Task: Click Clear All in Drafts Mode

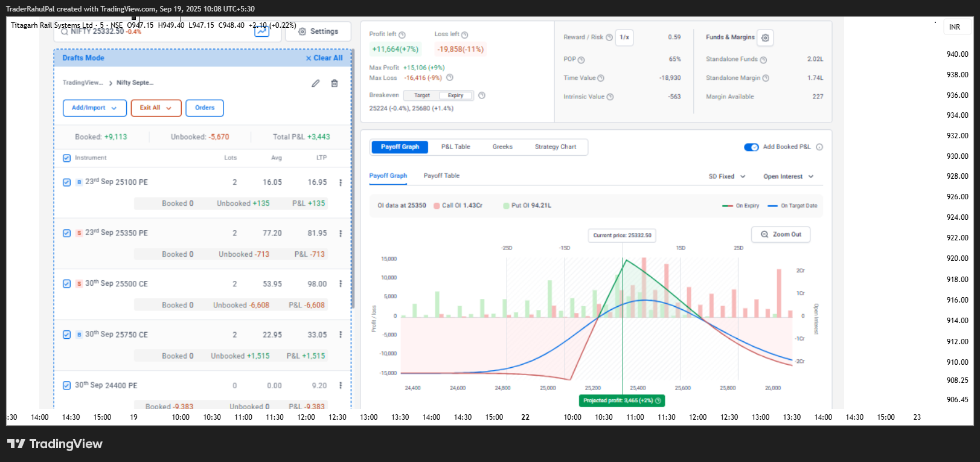Action: pyautogui.click(x=324, y=58)
